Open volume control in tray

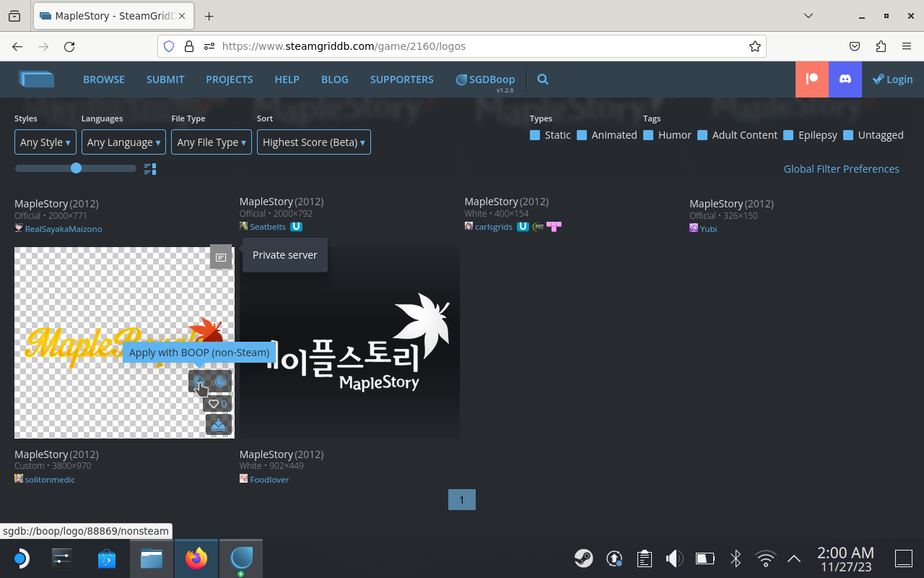click(674, 558)
